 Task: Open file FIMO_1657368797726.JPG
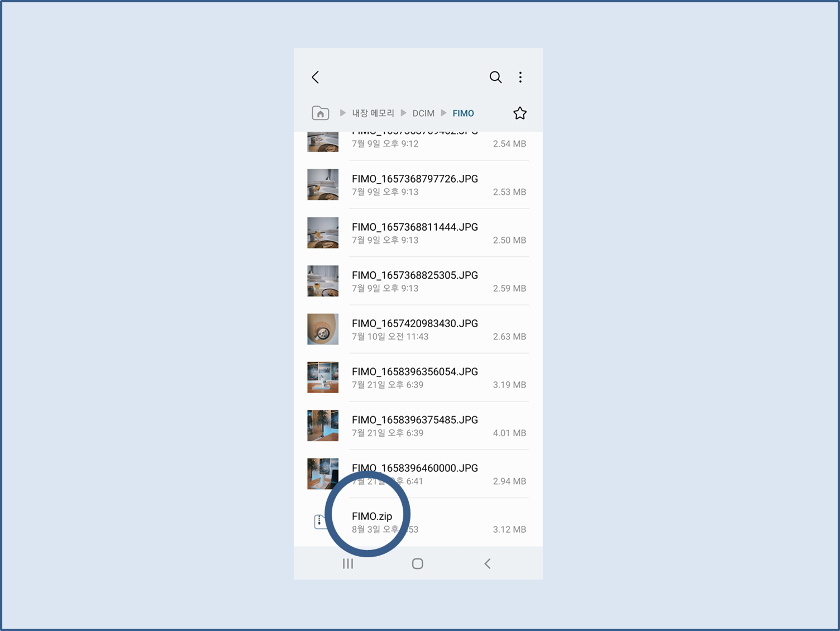(x=418, y=185)
